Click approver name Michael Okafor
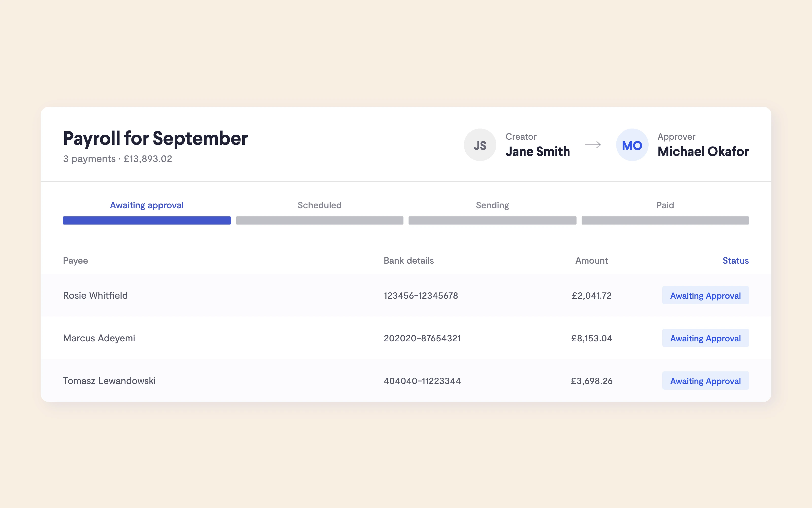This screenshot has width=812, height=508. 703,152
